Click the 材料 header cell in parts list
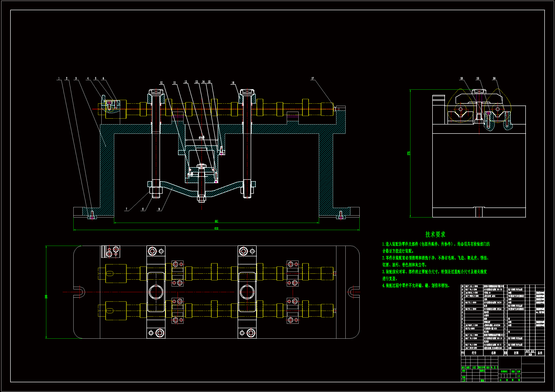This screenshot has height=392, width=555. point(516,353)
